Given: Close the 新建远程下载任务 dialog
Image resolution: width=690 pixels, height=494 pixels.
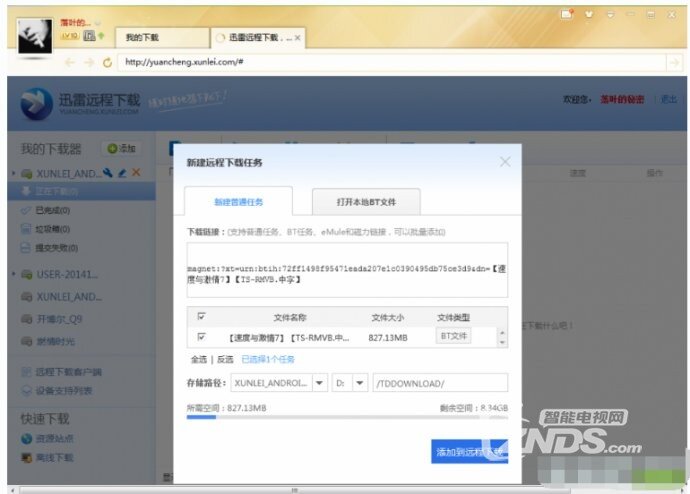Looking at the screenshot, I should click(x=505, y=162).
